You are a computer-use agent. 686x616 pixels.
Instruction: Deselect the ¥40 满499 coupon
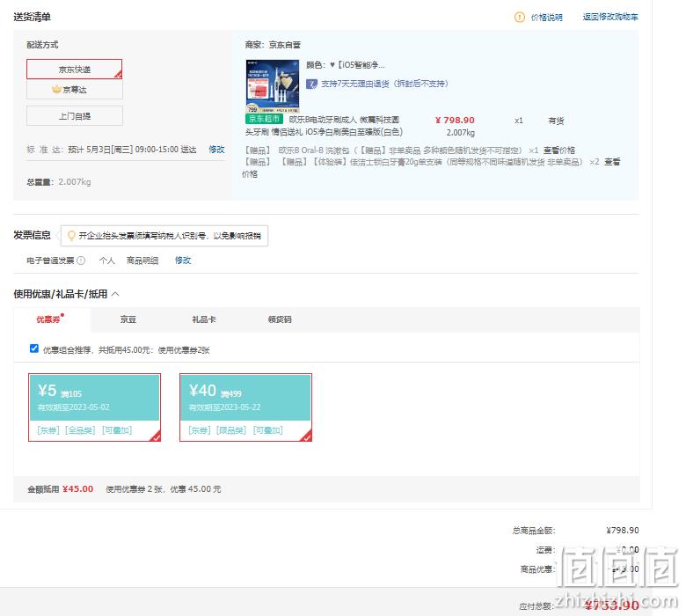(x=246, y=407)
